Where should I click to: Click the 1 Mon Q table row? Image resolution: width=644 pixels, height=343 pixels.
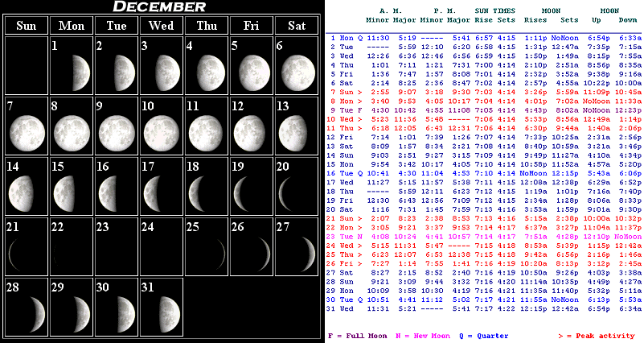485,38
